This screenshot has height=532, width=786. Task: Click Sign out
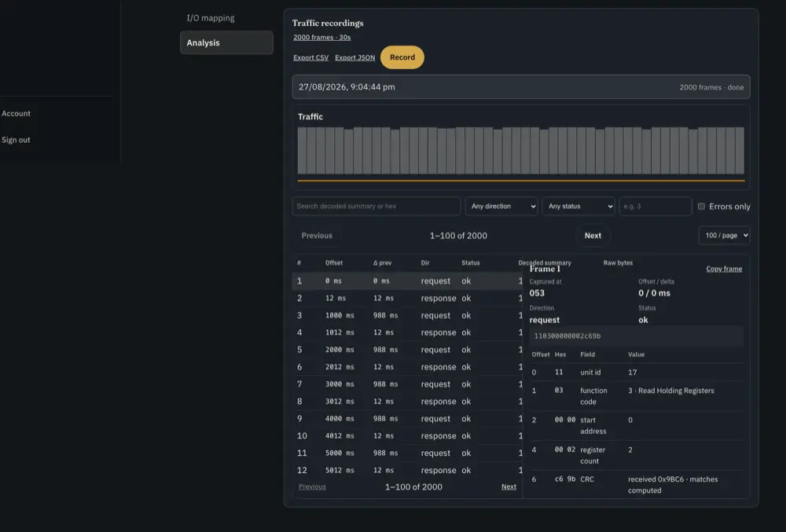point(16,140)
